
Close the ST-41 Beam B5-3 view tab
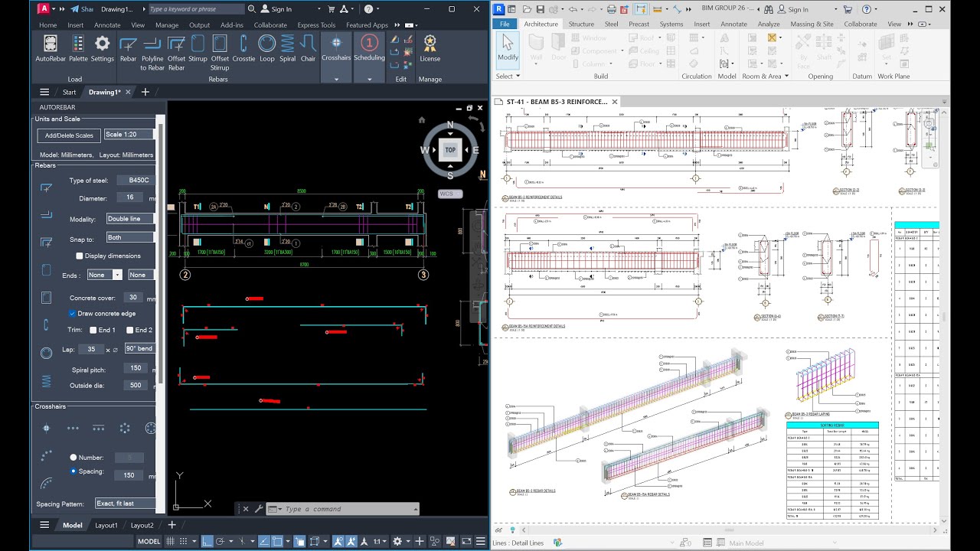click(x=614, y=101)
